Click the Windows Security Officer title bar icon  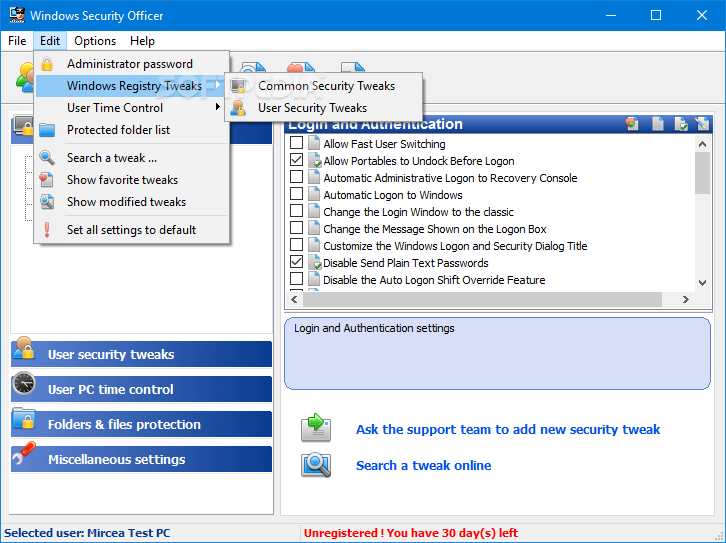pyautogui.click(x=17, y=15)
